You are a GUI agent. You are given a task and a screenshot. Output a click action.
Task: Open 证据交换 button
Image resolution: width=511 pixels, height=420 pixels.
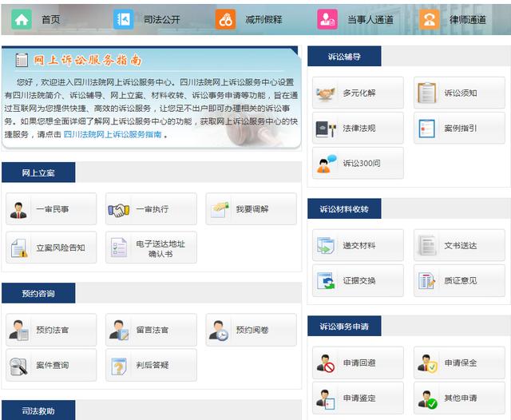coord(358,280)
